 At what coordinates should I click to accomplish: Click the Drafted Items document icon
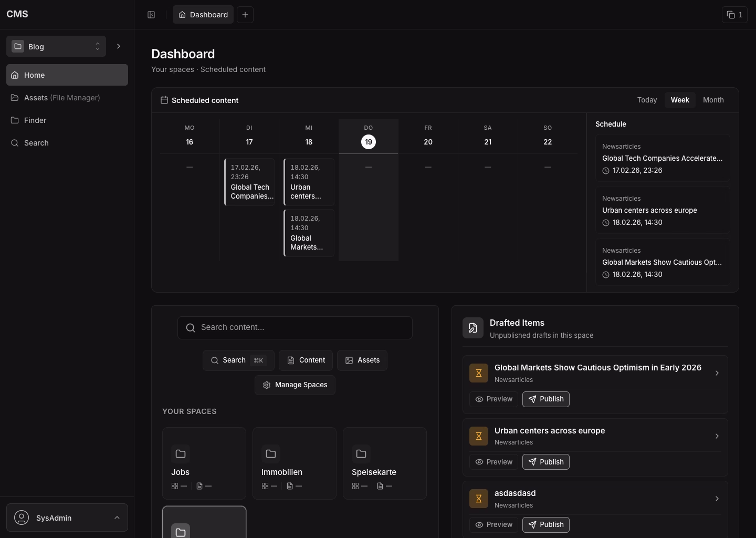coord(472,328)
